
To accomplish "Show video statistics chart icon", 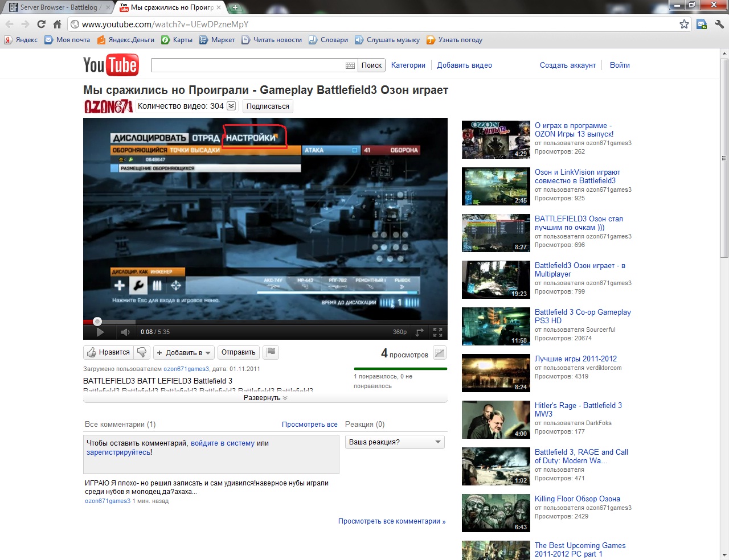I will 440,353.
